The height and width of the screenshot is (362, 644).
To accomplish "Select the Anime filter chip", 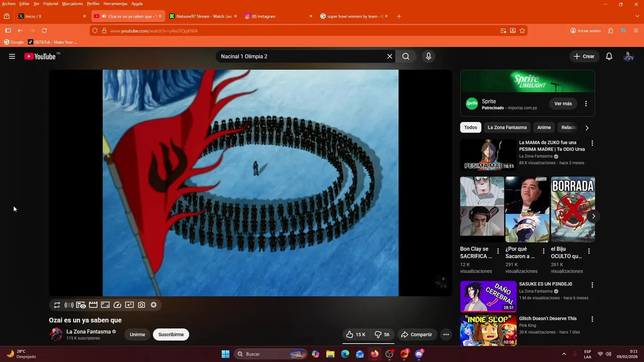I will tap(544, 127).
